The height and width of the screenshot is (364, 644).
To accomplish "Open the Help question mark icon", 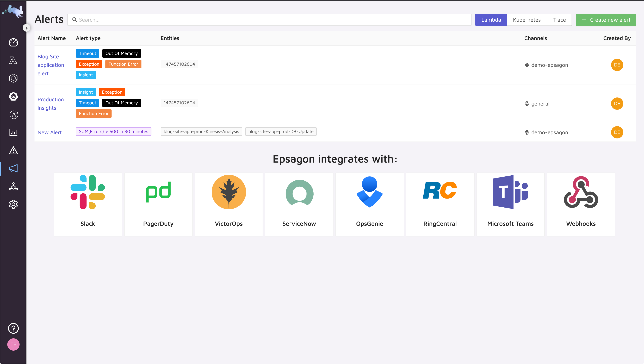I will [x=13, y=329].
